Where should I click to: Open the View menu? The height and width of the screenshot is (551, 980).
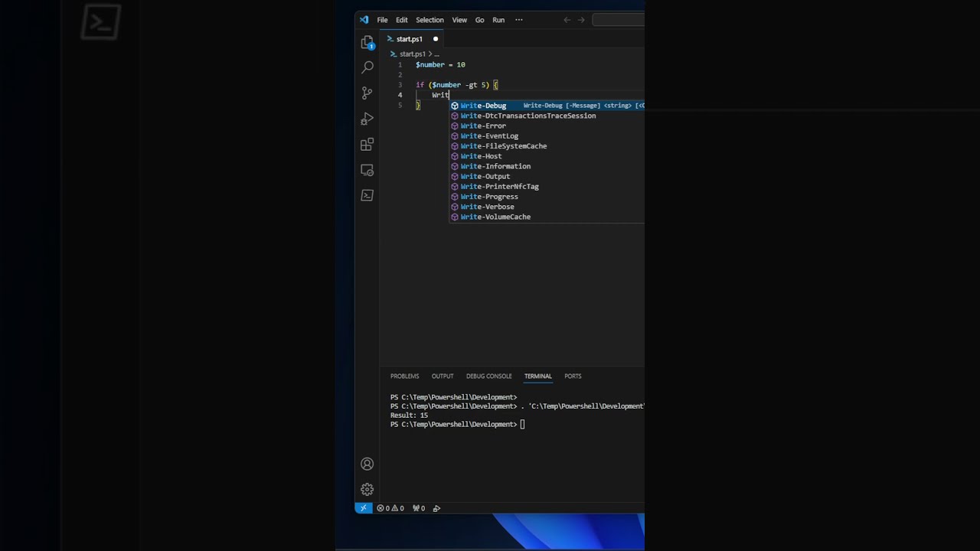pos(459,20)
